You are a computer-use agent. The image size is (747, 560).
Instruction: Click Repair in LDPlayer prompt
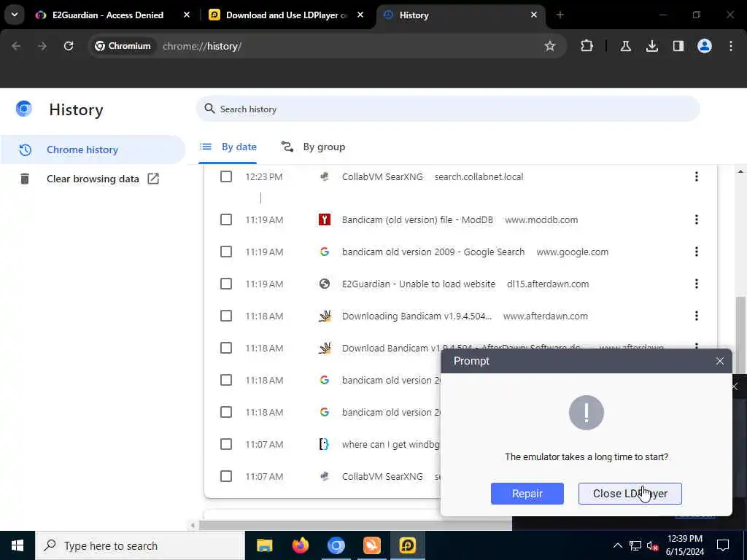click(x=527, y=494)
